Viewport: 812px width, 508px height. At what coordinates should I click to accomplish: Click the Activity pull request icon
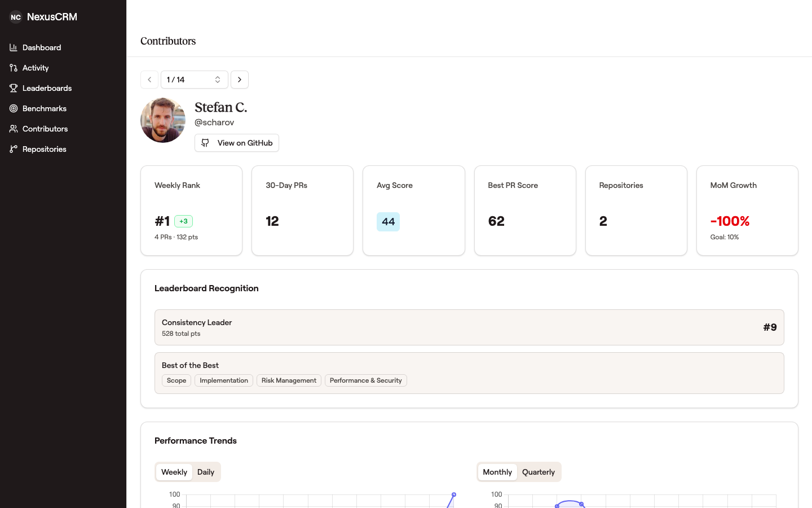14,68
